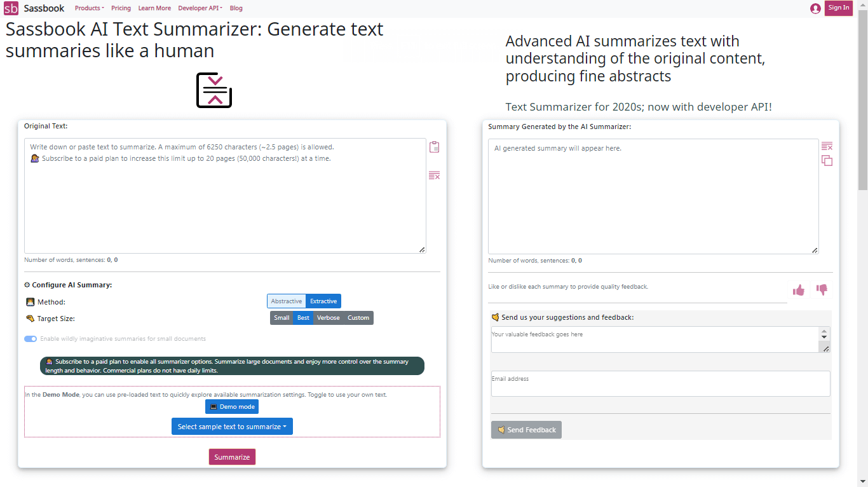
Task: Set target size to Verbose
Action: (329, 318)
